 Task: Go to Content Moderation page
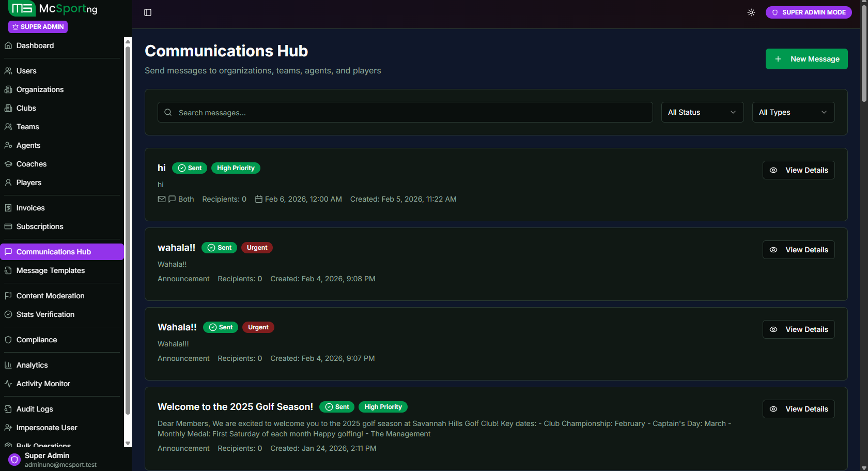coord(50,296)
